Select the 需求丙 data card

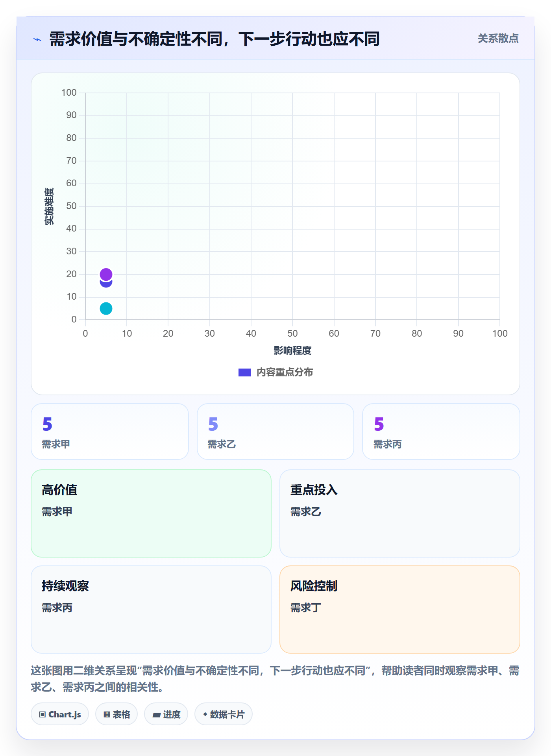(x=441, y=432)
